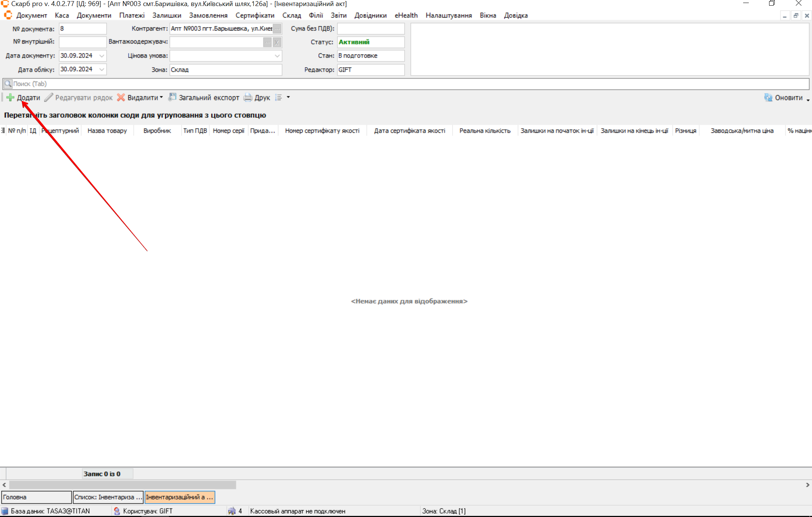The width and height of the screenshot is (812, 517).
Task: Click the magnifier icon in search bar
Action: 8,84
